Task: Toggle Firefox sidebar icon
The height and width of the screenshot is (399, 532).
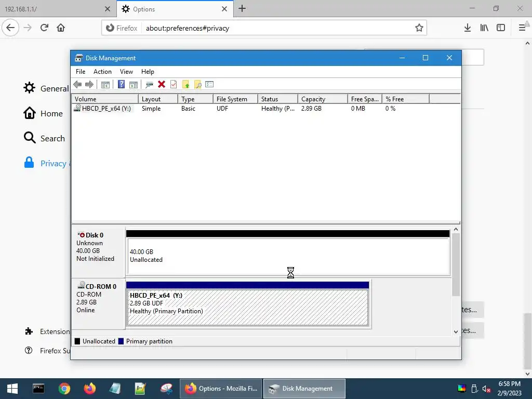Action: click(x=501, y=28)
